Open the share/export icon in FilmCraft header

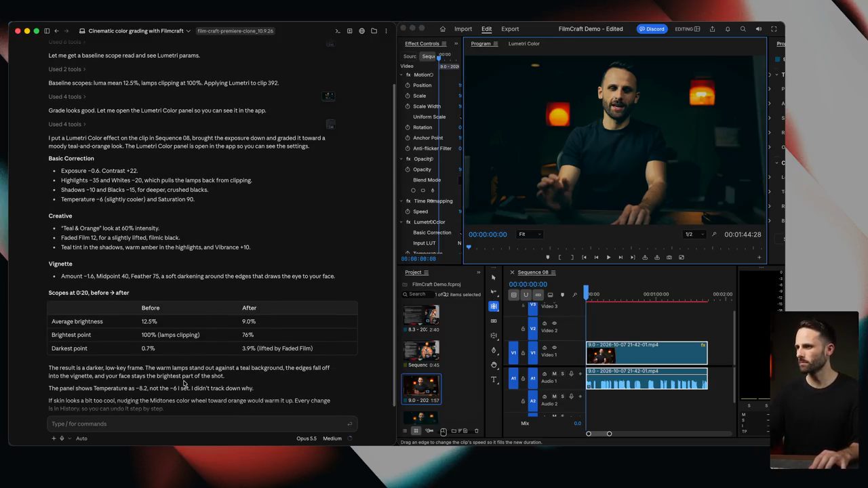(712, 29)
